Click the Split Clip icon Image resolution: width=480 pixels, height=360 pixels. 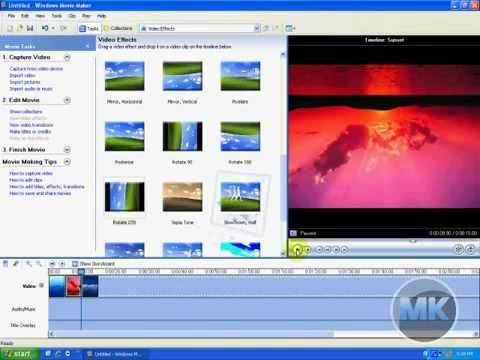(459, 249)
